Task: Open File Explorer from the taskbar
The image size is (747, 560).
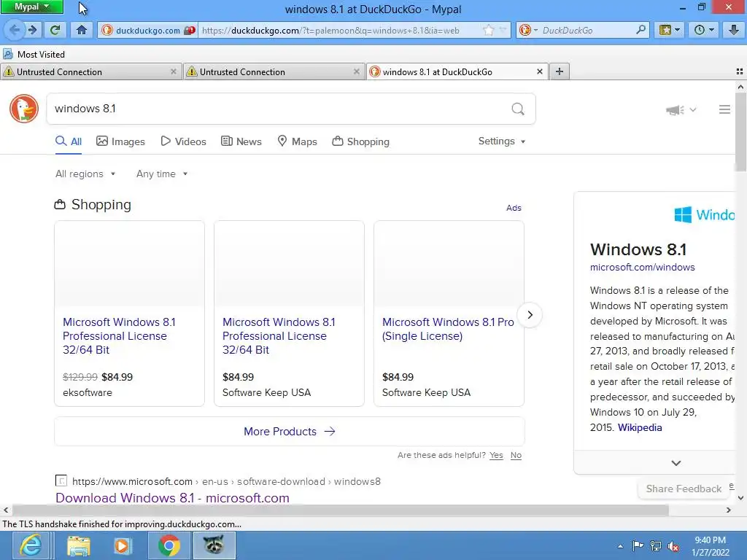Action: coord(79,545)
